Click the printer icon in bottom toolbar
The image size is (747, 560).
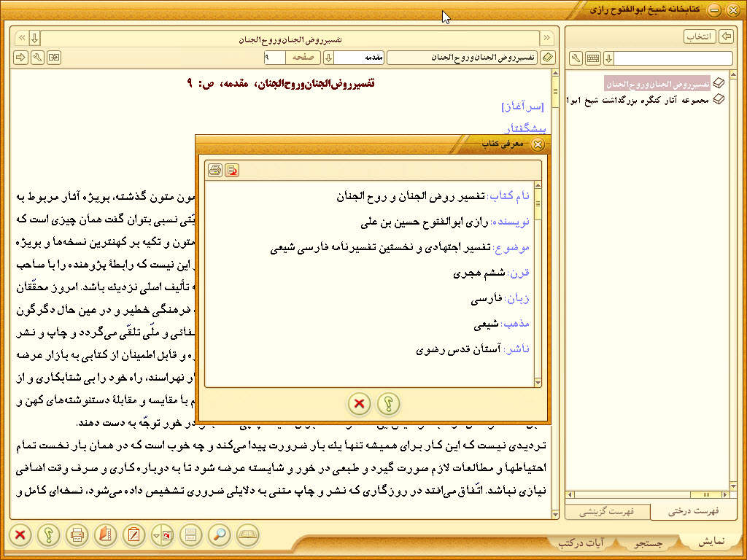point(77,534)
